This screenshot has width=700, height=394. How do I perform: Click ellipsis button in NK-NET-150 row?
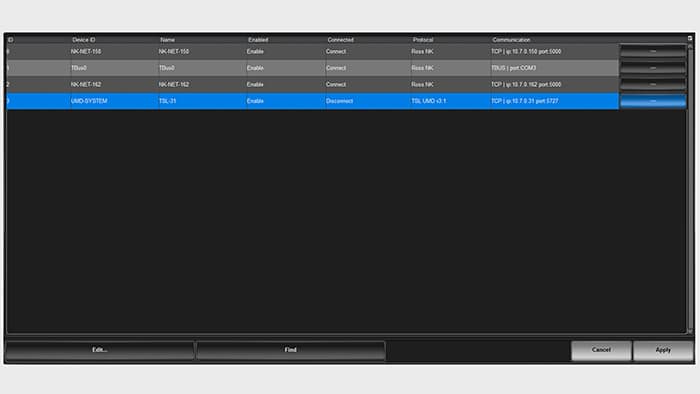tap(653, 51)
